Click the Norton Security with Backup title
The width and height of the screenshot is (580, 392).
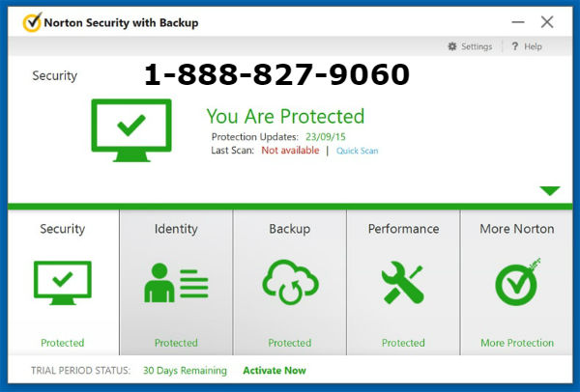(x=121, y=23)
